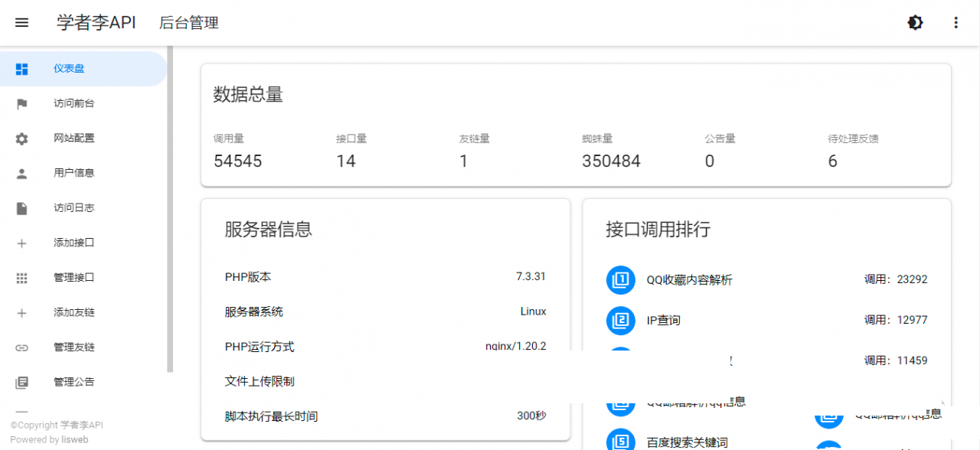Viewport: 980px width, 450px height.
Task: Click the plus icon for 添加接口
Action: 21,243
